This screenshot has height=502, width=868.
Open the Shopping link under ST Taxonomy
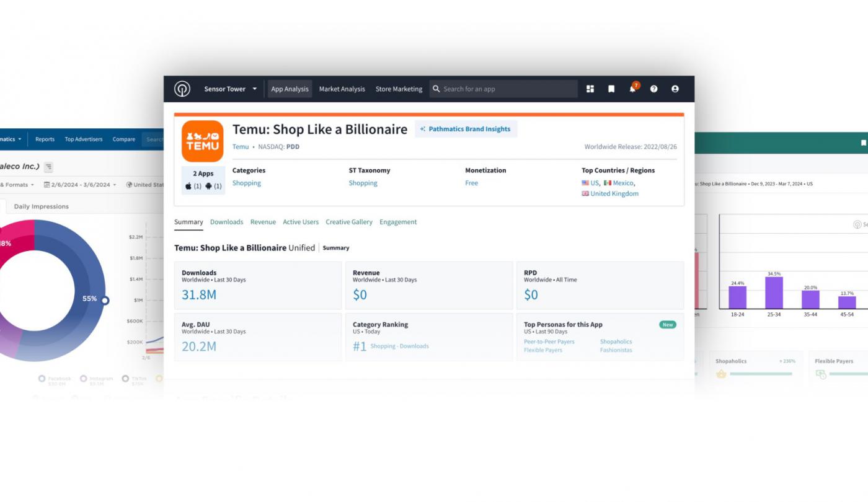click(363, 183)
